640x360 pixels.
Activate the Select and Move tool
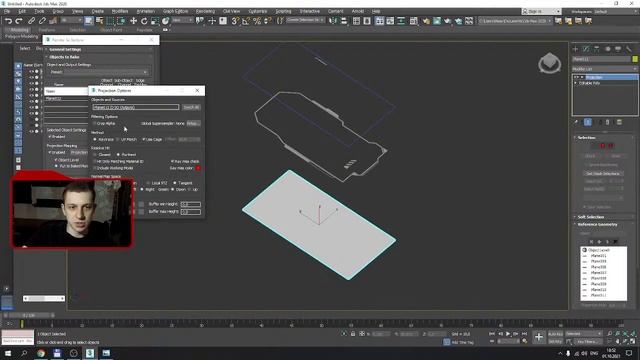[133, 21]
